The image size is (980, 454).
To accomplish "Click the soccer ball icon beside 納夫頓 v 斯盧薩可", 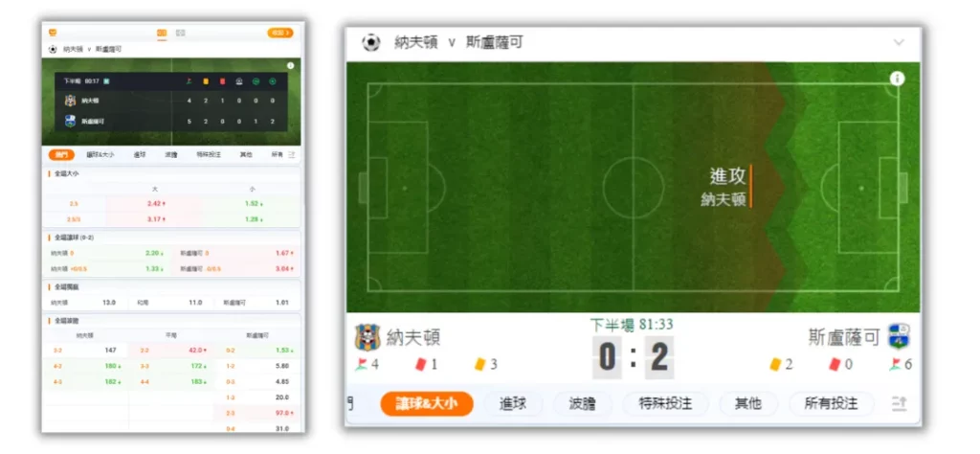I will click(x=370, y=42).
